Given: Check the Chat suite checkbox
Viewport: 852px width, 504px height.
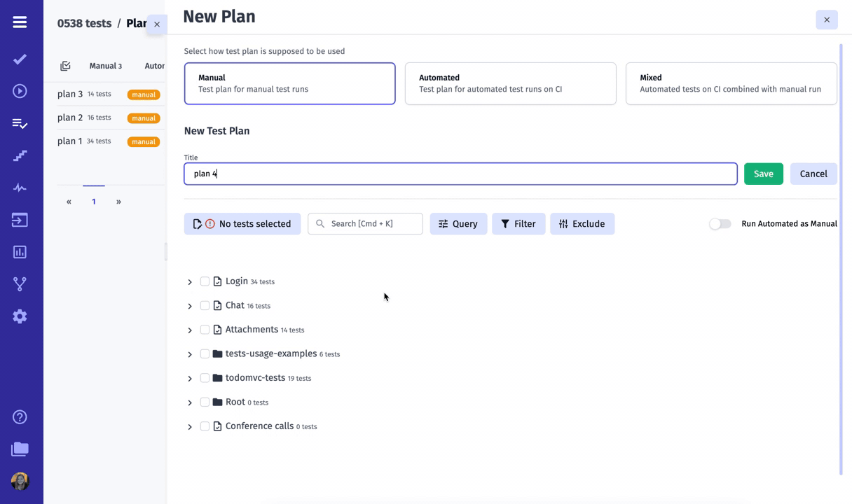Looking at the screenshot, I should tap(205, 305).
